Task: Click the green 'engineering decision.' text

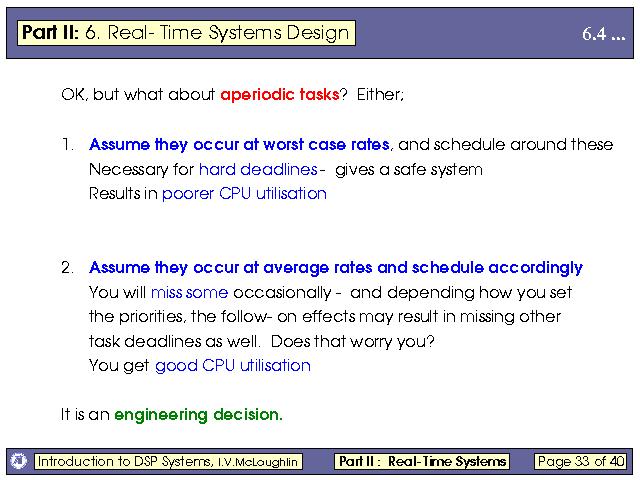Action: coord(198,414)
